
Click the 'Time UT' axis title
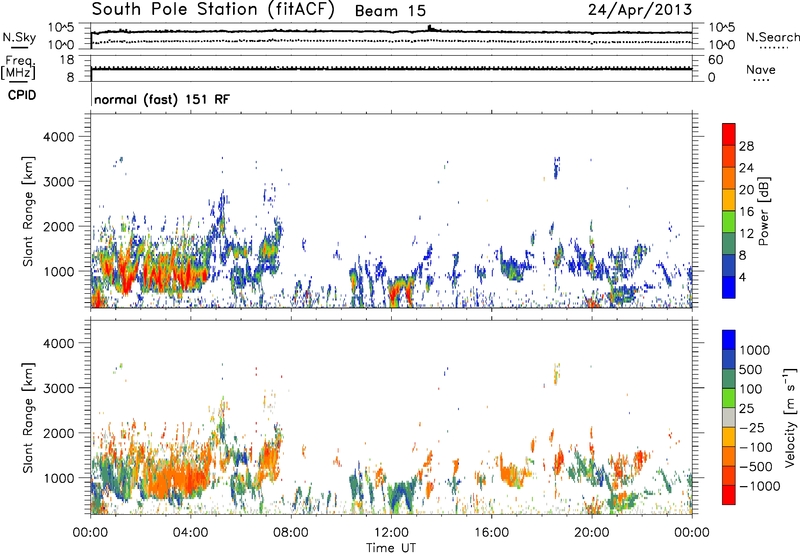point(391,548)
